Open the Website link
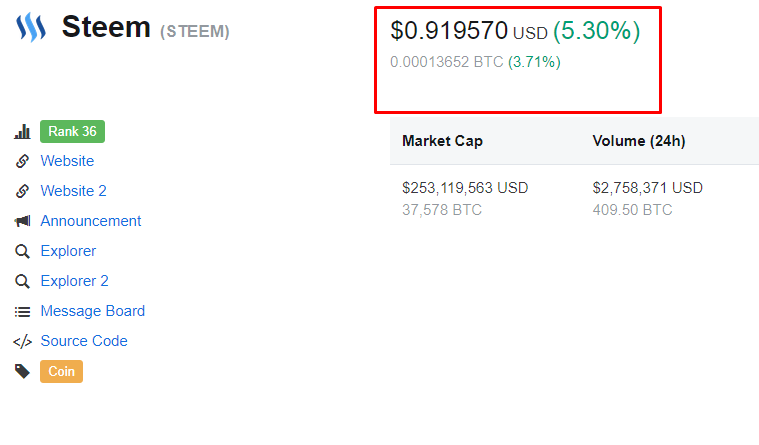Viewport: 759px width, 445px height. point(67,161)
